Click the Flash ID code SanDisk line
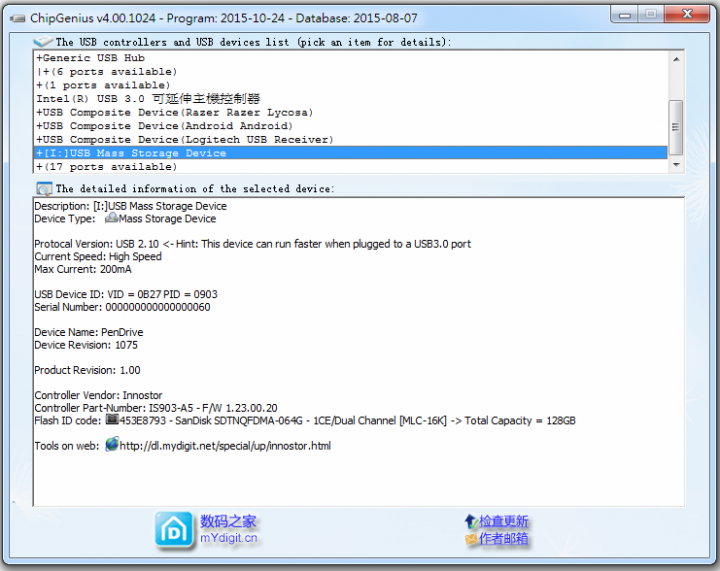Screen dimensions: 720x571 [x=305, y=420]
